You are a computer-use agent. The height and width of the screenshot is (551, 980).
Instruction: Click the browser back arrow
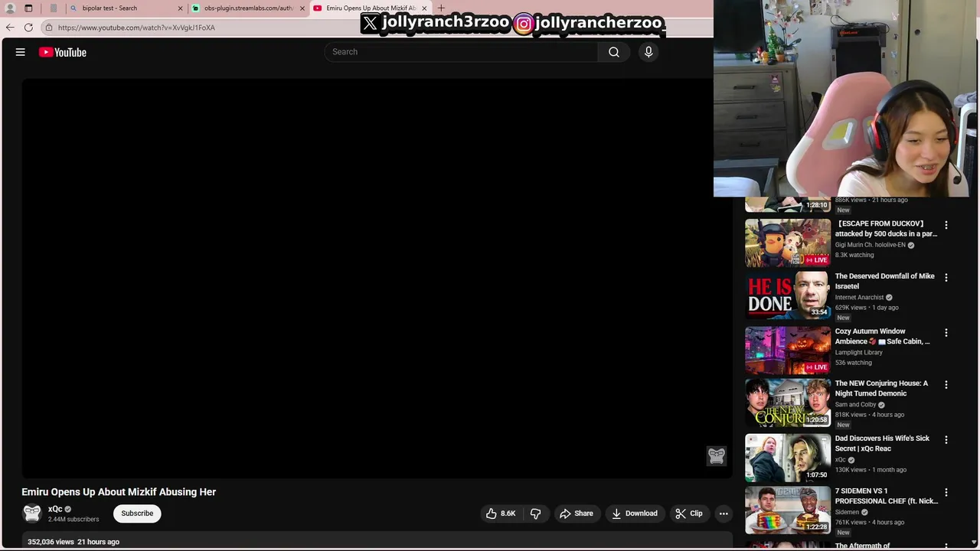click(9, 28)
